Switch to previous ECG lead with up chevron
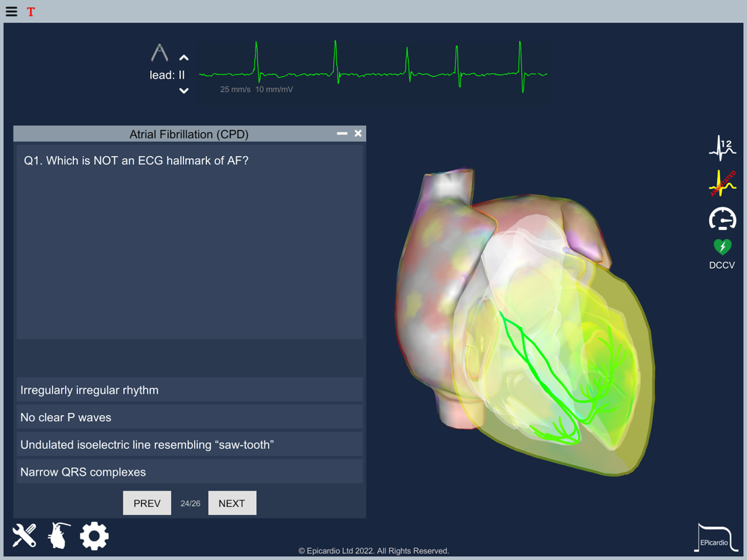Image resolution: width=747 pixels, height=560 pixels. 184,58
